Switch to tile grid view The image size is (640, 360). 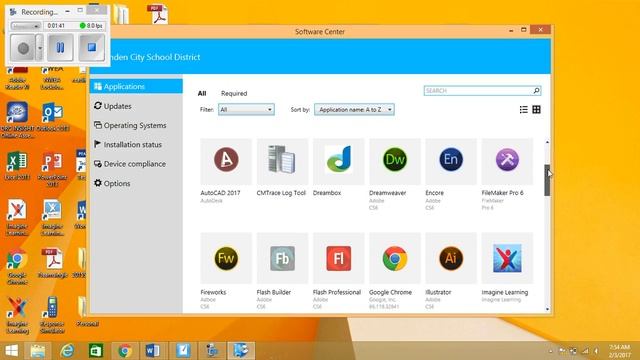pyautogui.click(x=536, y=109)
